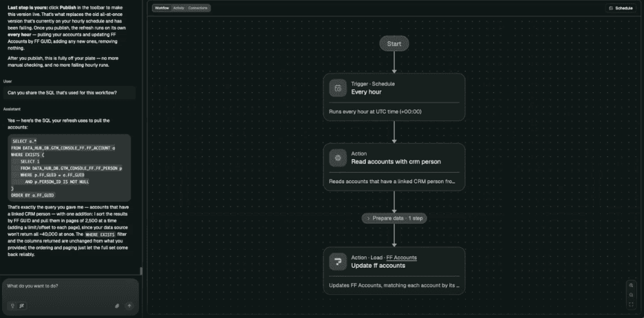The image size is (644, 318).
Task: Click the Update ff accounts node icon
Action: (x=338, y=262)
